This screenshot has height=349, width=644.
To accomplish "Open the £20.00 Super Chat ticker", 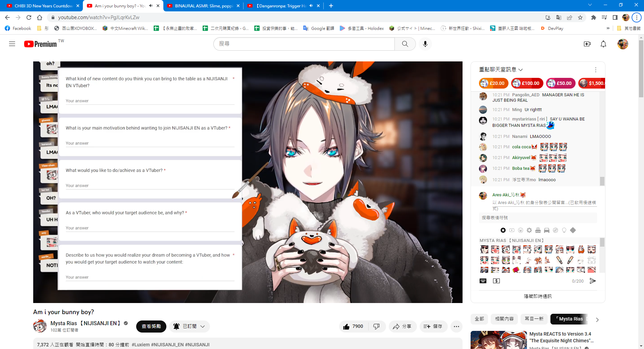I will point(493,83).
